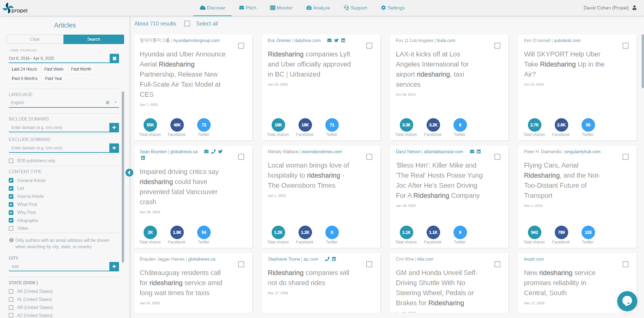Open the chat support bubble
644x318 pixels.
627,301
